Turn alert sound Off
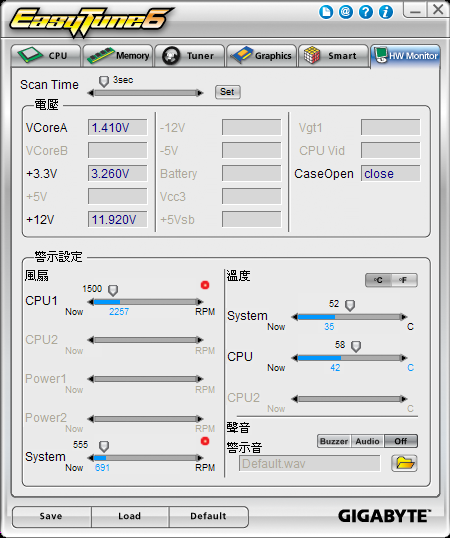The height and width of the screenshot is (538, 450). 401,441
